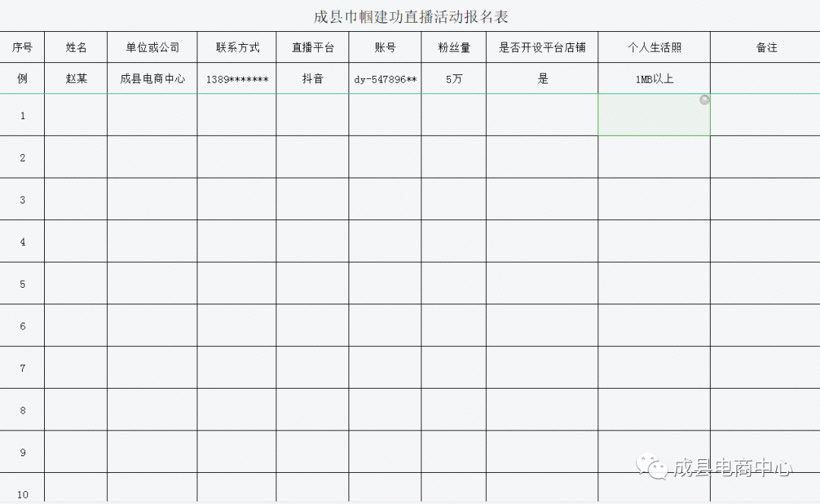Screen dimensions: 820x504
Task: Click the cell reading 1MB以上
Action: [654, 79]
